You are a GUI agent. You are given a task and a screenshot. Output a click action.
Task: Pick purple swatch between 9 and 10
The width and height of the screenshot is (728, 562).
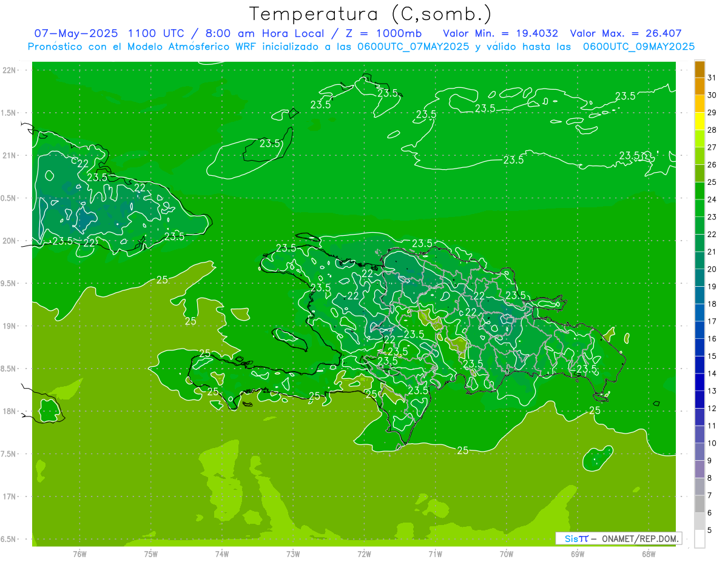click(699, 452)
